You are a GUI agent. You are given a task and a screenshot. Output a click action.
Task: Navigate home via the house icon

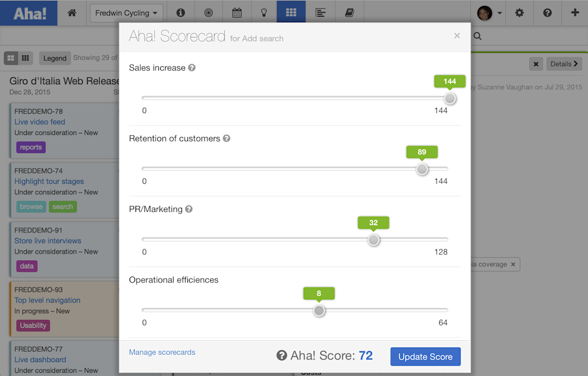pos(71,12)
